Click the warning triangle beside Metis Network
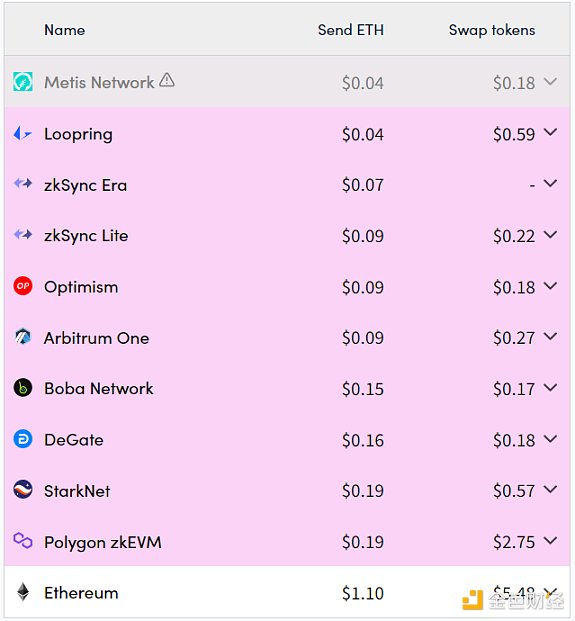 coord(167,80)
